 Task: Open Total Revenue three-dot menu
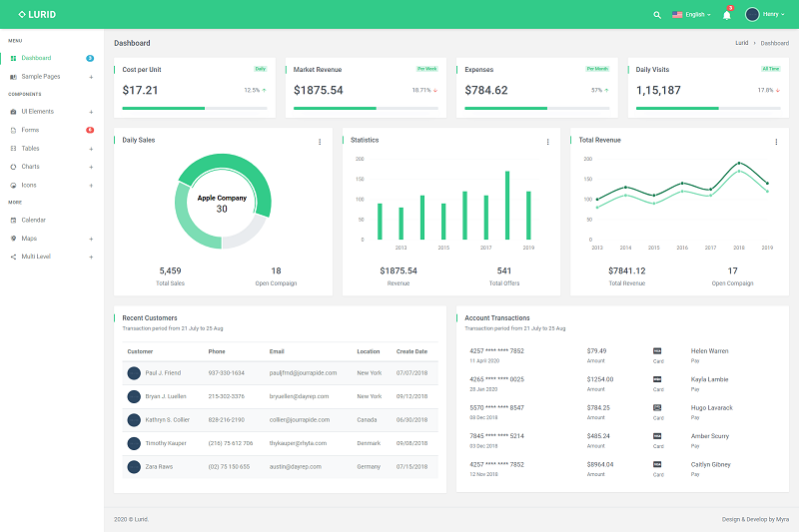tap(775, 142)
